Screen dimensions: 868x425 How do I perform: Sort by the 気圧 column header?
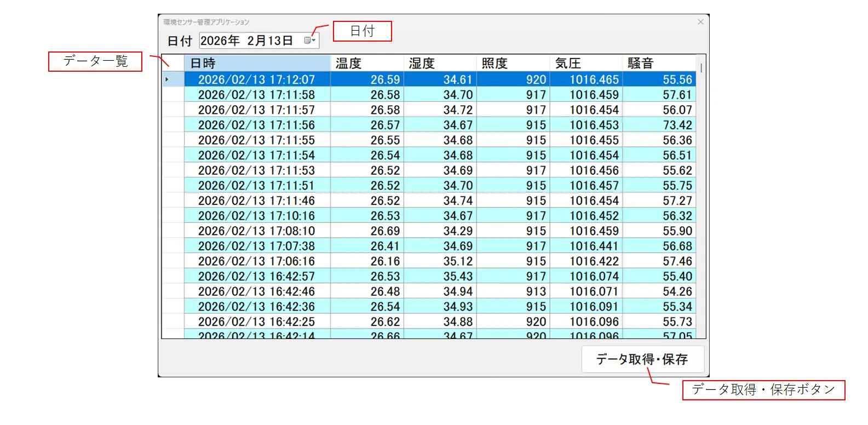[585, 64]
